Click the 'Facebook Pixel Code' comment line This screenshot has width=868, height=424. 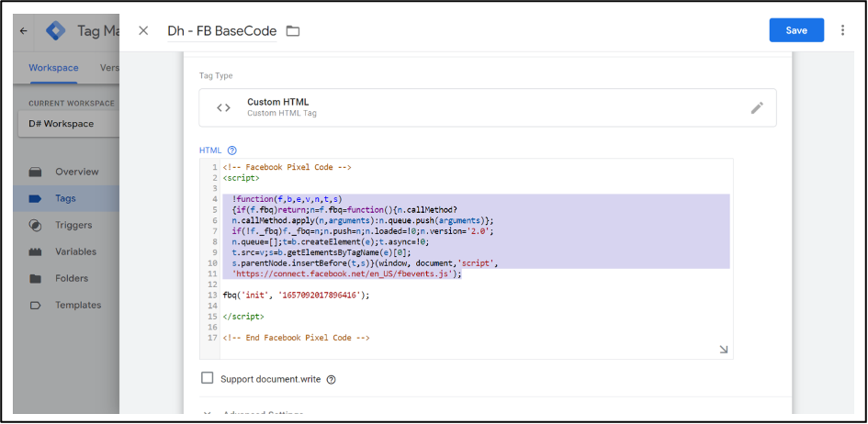(x=287, y=167)
